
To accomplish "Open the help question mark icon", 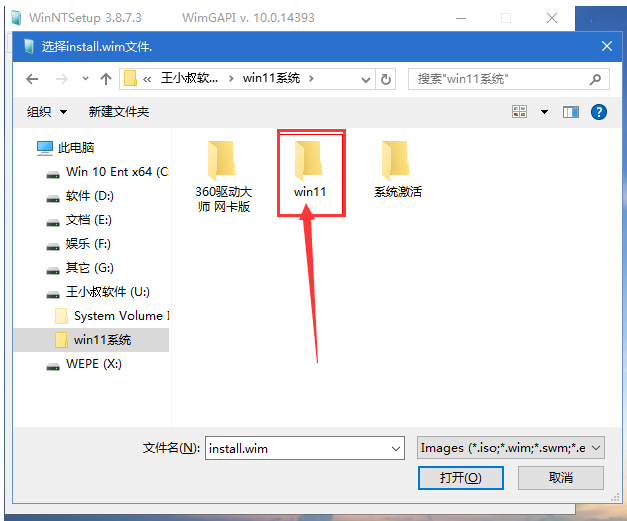I will (599, 112).
